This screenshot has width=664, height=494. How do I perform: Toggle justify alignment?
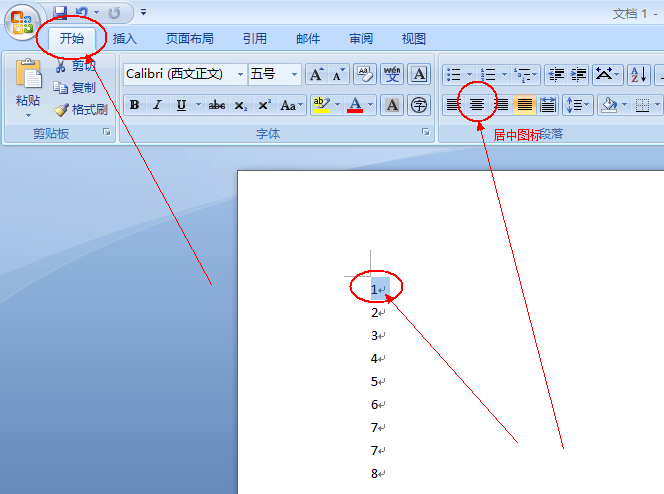tap(524, 105)
